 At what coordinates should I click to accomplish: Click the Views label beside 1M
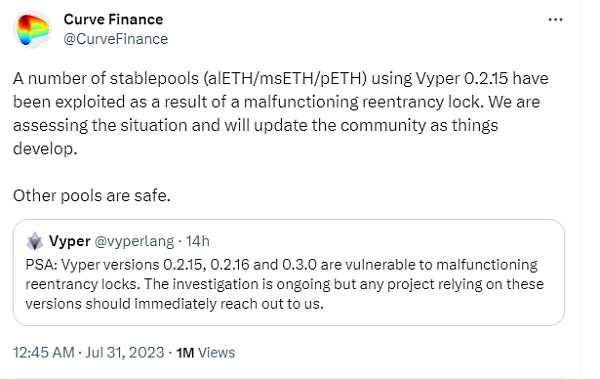217,353
